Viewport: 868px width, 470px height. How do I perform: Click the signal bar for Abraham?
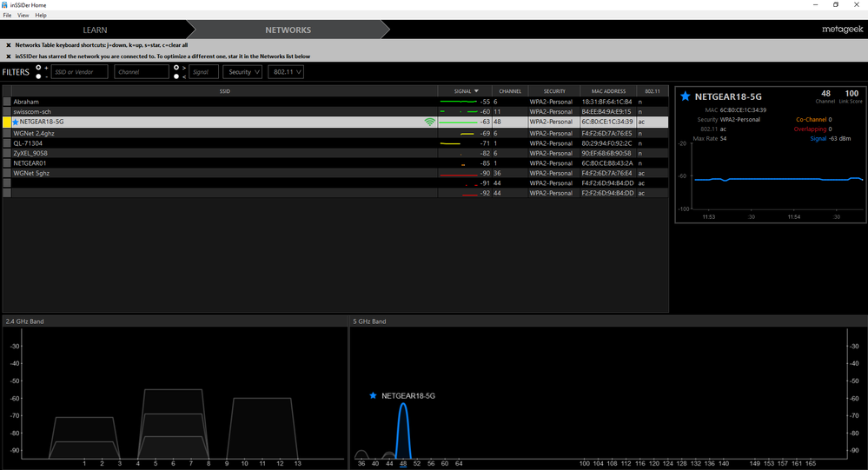[x=459, y=102]
